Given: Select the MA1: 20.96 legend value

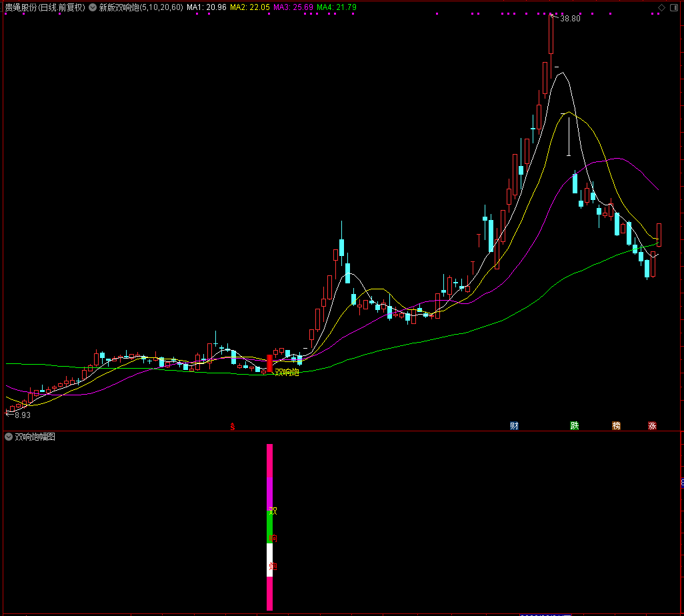Looking at the screenshot, I should (x=206, y=7).
